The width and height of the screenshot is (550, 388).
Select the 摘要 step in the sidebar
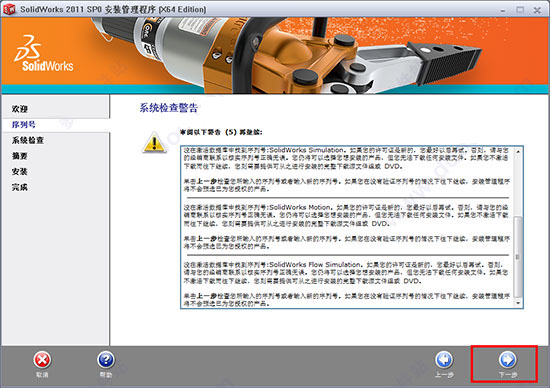coord(20,156)
